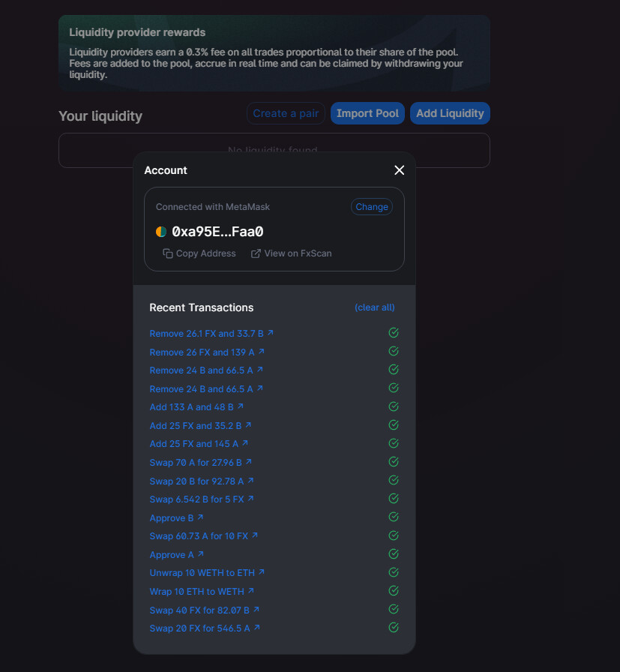Click arrow icon next to Approve B
The image size is (620, 672).
(200, 517)
